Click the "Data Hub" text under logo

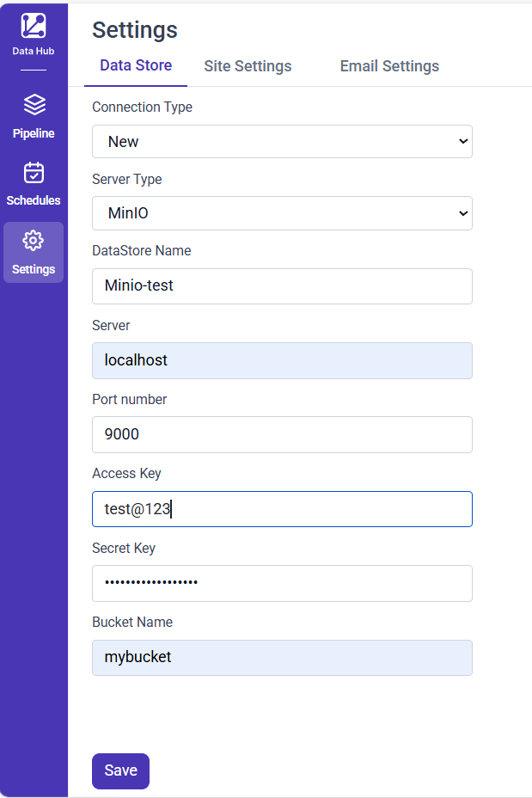tap(34, 52)
